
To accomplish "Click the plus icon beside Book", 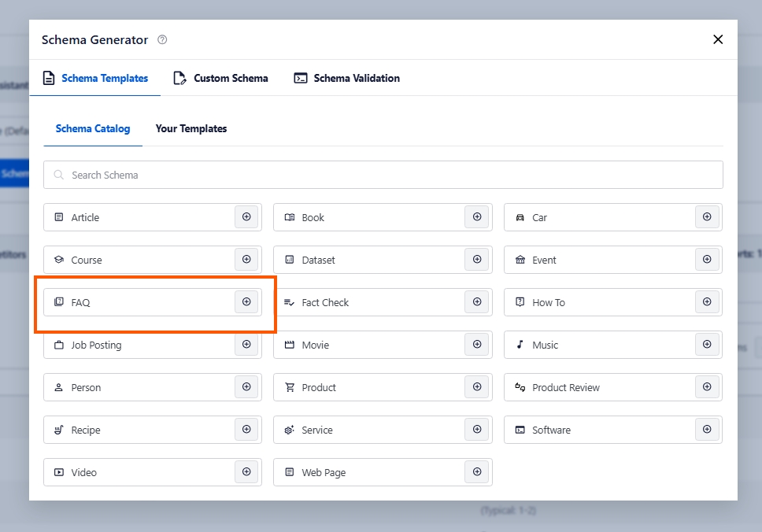I will tap(477, 217).
